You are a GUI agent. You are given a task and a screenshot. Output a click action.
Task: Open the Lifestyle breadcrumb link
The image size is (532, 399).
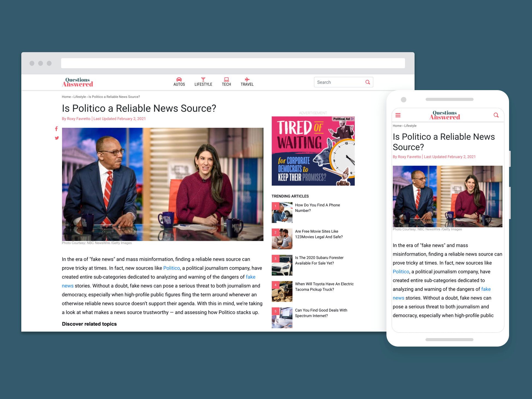tap(79, 97)
